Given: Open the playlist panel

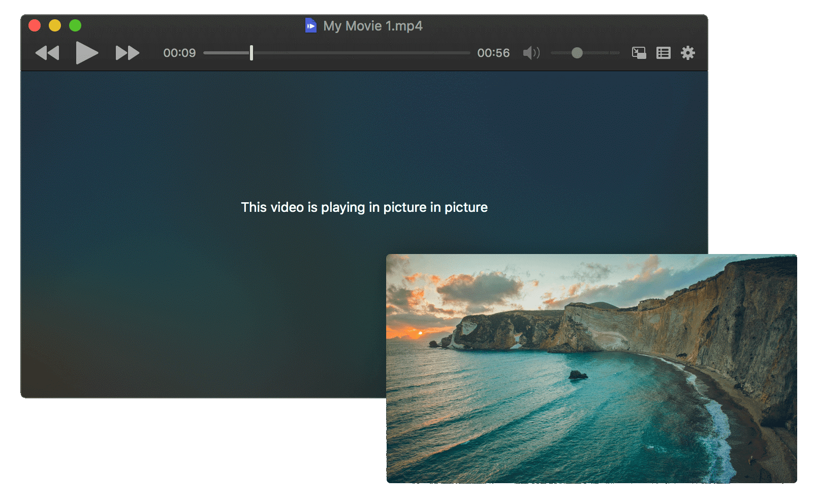Looking at the screenshot, I should pyautogui.click(x=663, y=52).
